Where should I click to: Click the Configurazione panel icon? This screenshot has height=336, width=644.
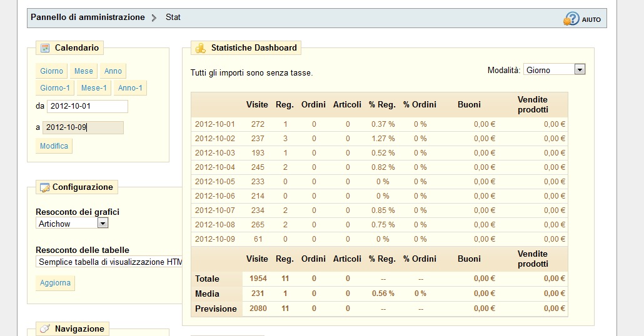(45, 187)
